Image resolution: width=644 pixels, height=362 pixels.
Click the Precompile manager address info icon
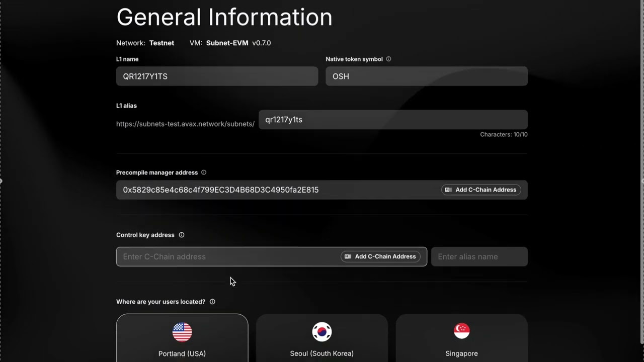click(x=204, y=172)
